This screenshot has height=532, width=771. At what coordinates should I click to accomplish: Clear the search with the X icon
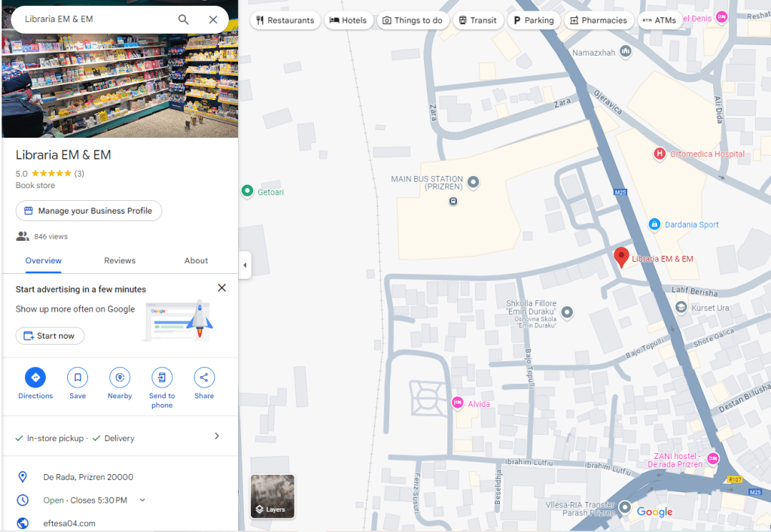click(x=213, y=20)
